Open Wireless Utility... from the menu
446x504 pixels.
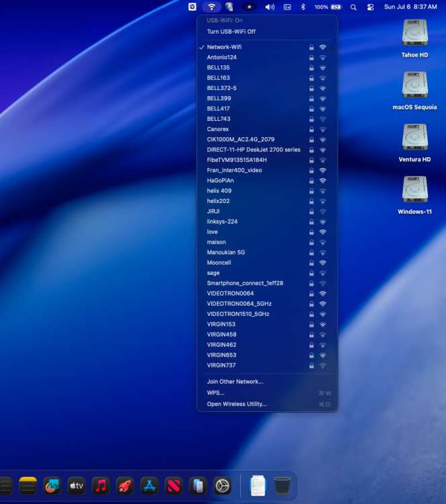point(267,405)
